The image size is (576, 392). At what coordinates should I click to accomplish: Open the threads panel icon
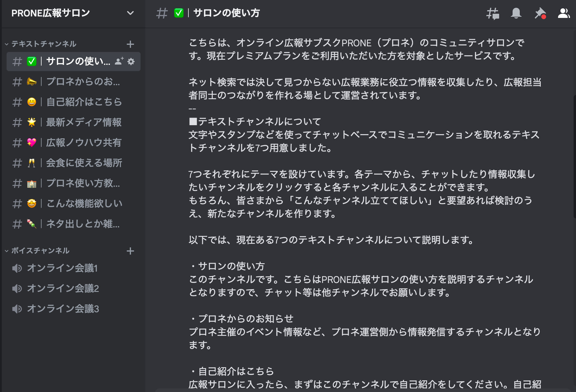(x=492, y=13)
